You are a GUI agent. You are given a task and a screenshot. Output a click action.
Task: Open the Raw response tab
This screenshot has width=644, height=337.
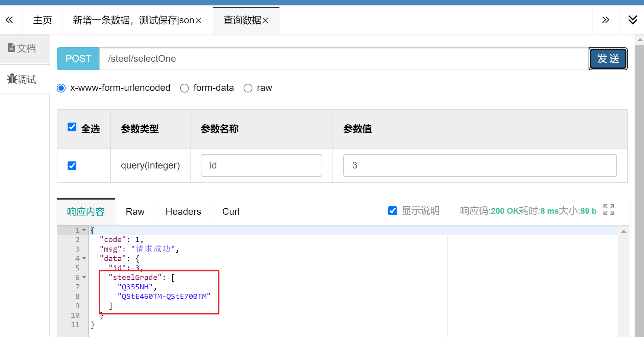pos(135,212)
